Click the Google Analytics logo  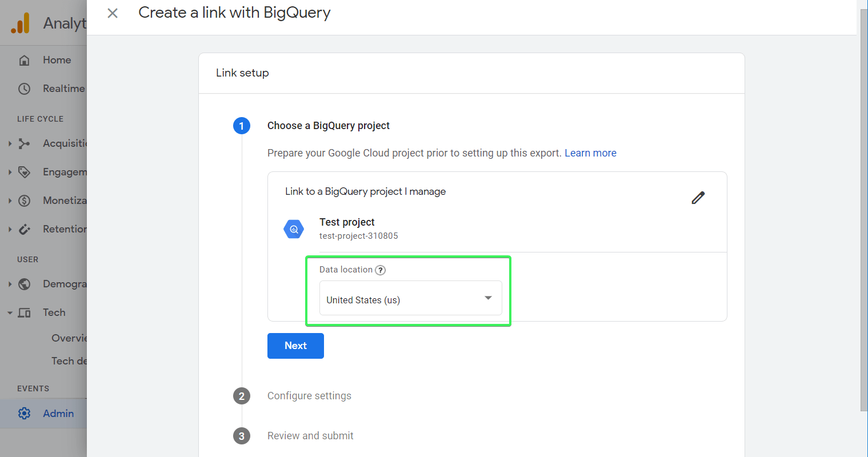21,23
